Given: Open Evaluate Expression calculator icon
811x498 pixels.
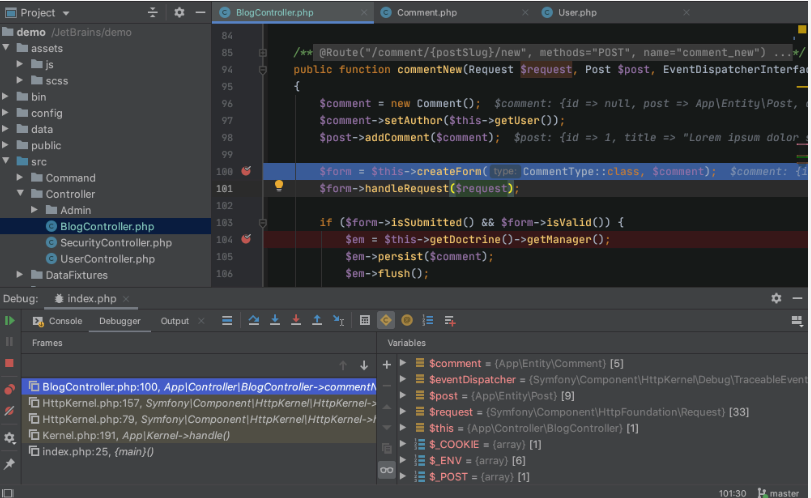Looking at the screenshot, I should pyautogui.click(x=365, y=321).
